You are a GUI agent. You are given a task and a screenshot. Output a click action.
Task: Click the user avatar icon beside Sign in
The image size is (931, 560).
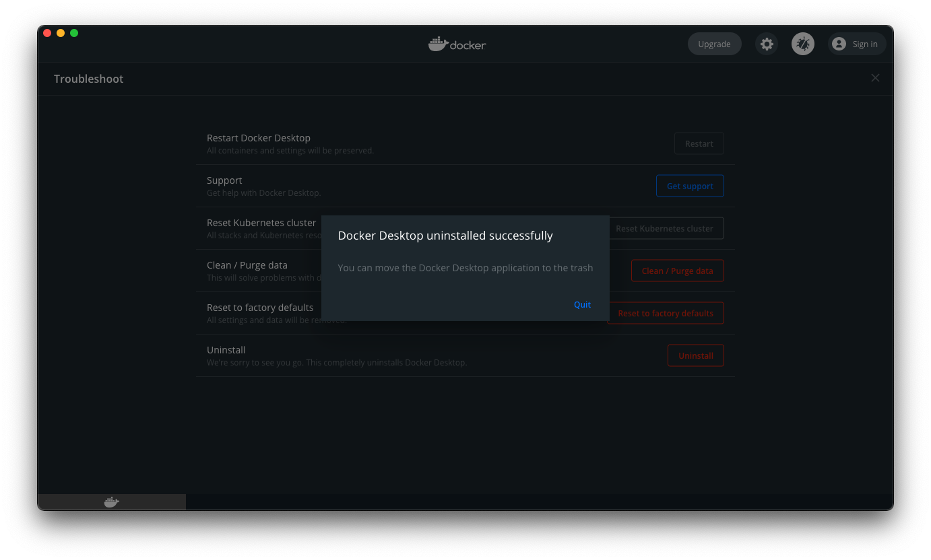click(x=839, y=44)
